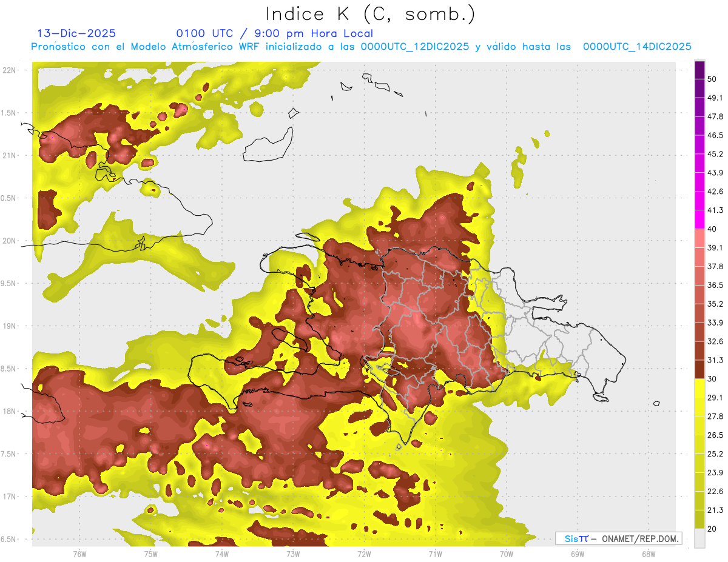Click the '36.5' colorbar value

tap(715, 285)
